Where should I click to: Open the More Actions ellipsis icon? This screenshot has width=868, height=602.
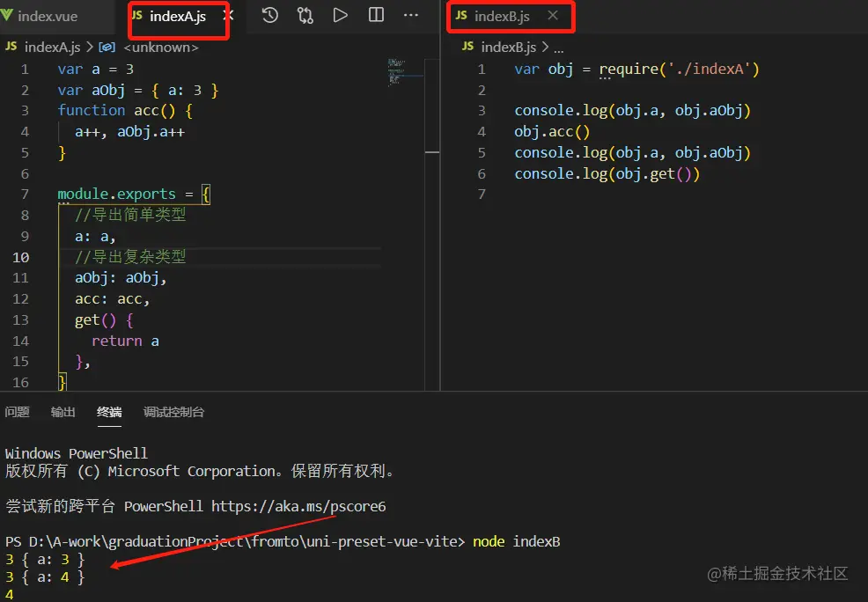coord(410,15)
